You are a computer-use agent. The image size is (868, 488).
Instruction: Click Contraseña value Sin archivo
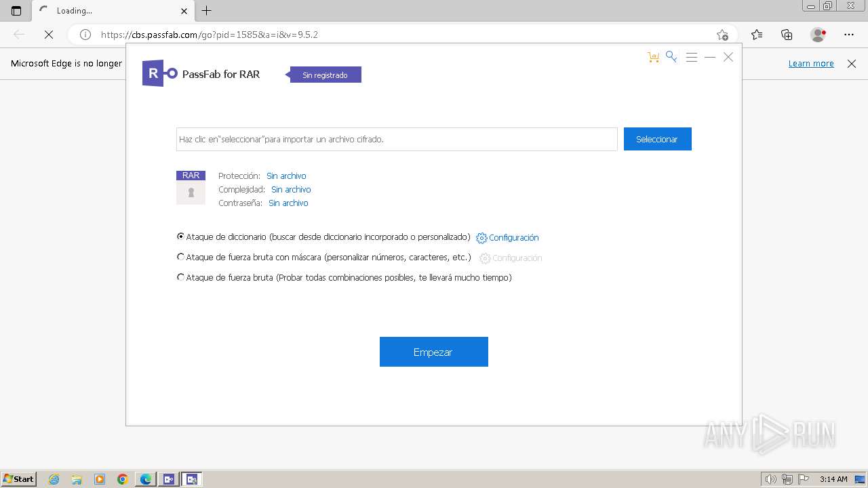point(288,203)
